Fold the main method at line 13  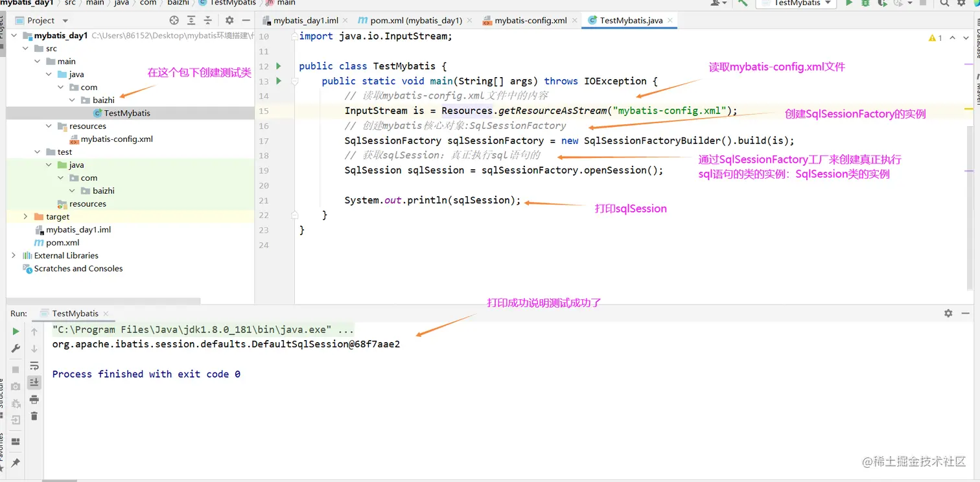point(295,82)
